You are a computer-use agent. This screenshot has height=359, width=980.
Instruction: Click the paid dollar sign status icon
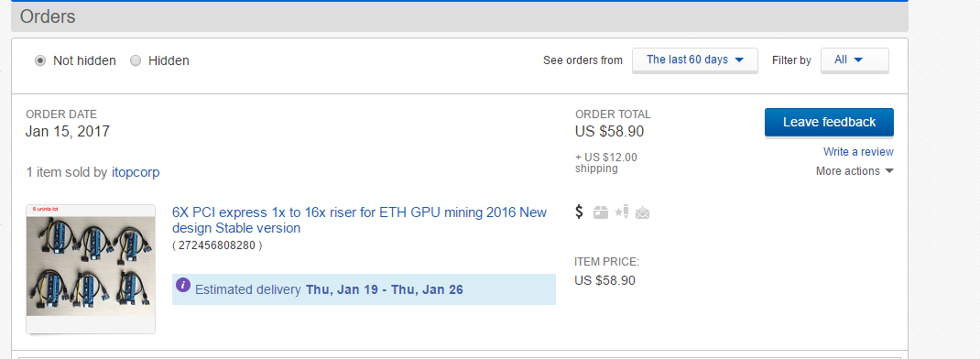pyautogui.click(x=579, y=212)
